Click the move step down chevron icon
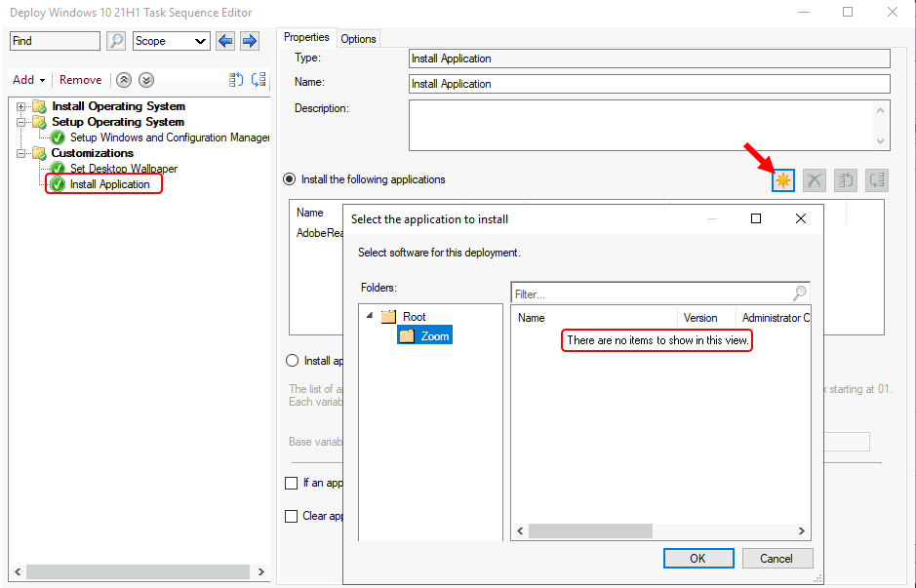The height and width of the screenshot is (588, 916). [146, 79]
